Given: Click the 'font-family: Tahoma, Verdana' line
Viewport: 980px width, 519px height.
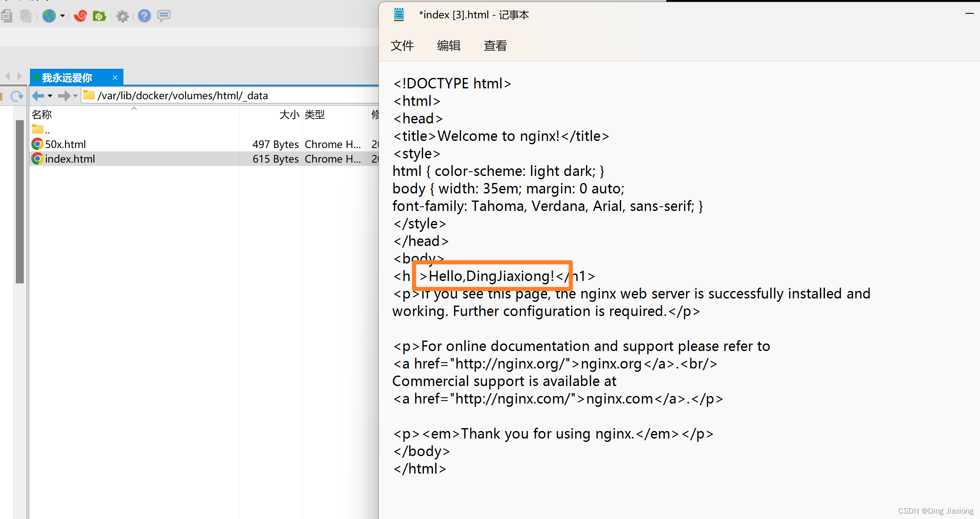Looking at the screenshot, I should (548, 206).
